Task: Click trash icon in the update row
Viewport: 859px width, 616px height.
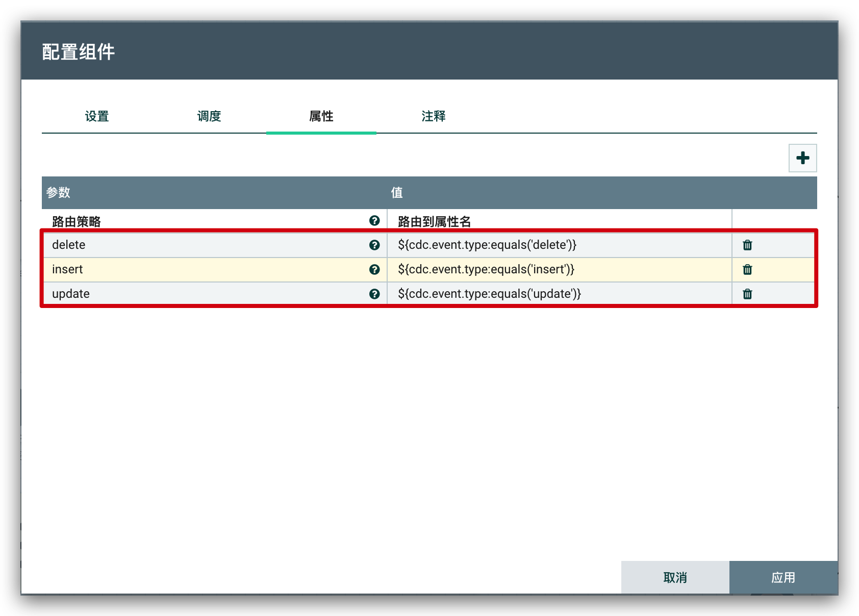Action: 747,294
